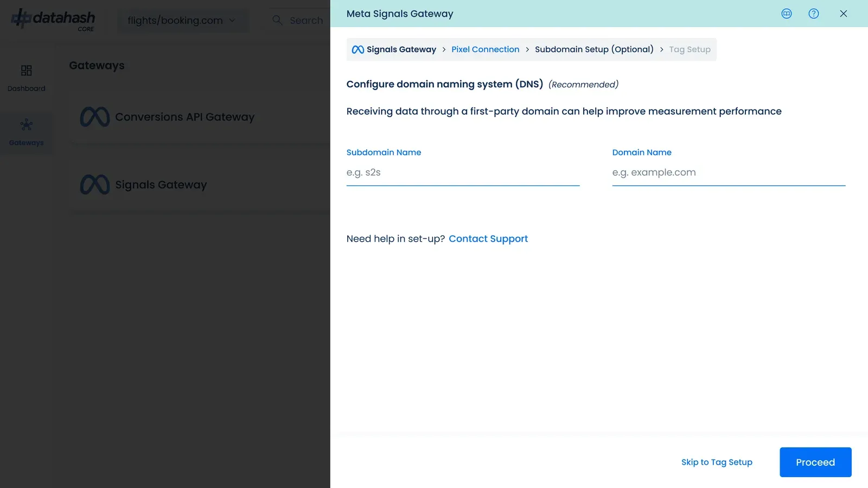Jump to Tag Setup breadcrumb step
The height and width of the screenshot is (488, 868).
coord(690,49)
